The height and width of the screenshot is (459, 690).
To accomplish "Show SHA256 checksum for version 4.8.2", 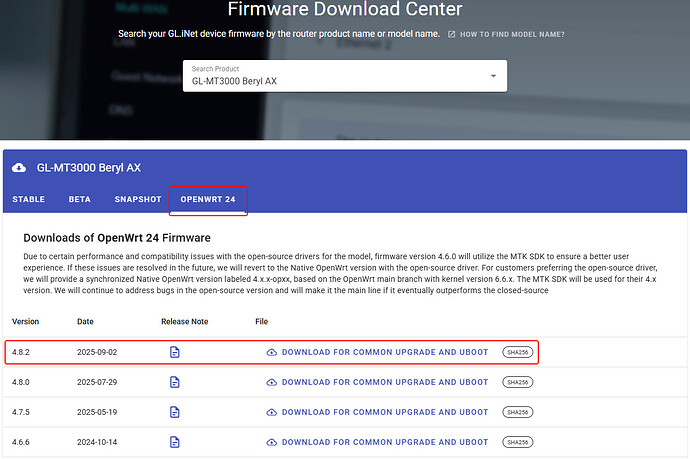I will (x=518, y=353).
